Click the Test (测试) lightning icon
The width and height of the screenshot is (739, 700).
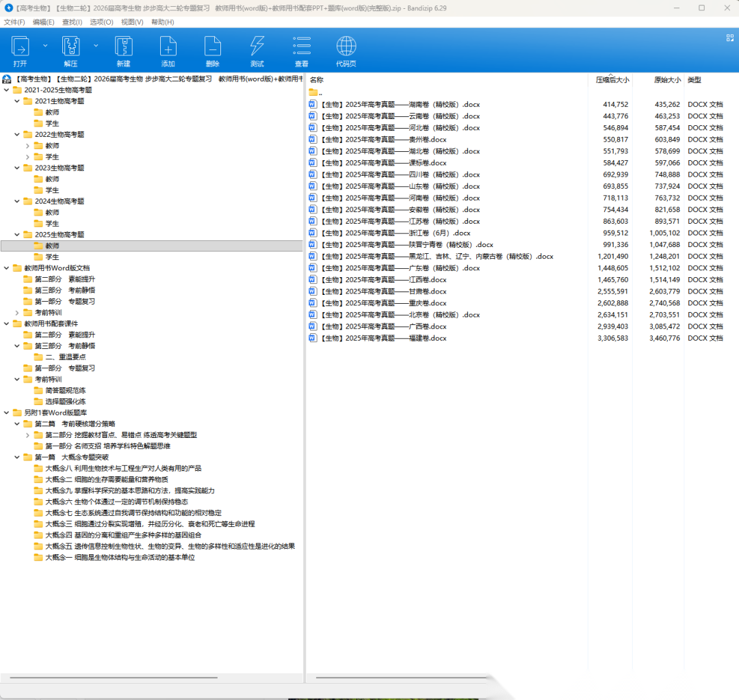257,47
